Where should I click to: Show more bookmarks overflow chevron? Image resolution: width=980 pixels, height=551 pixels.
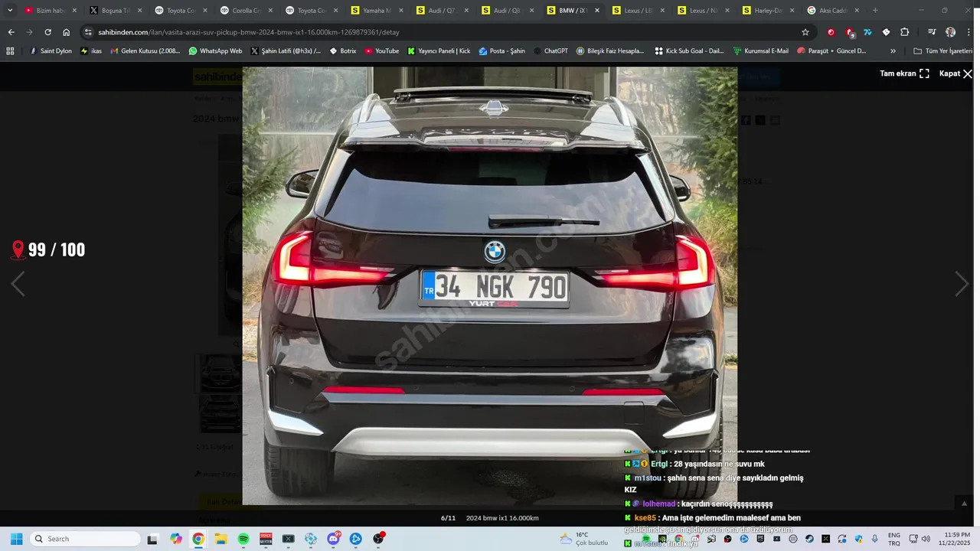(893, 51)
